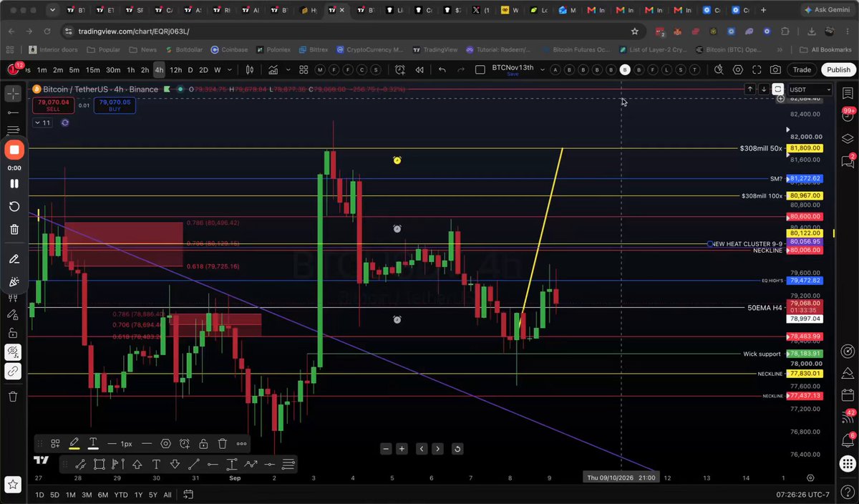Enter fullscreen mode icon
The height and width of the screenshot is (504, 859).
pos(756,69)
